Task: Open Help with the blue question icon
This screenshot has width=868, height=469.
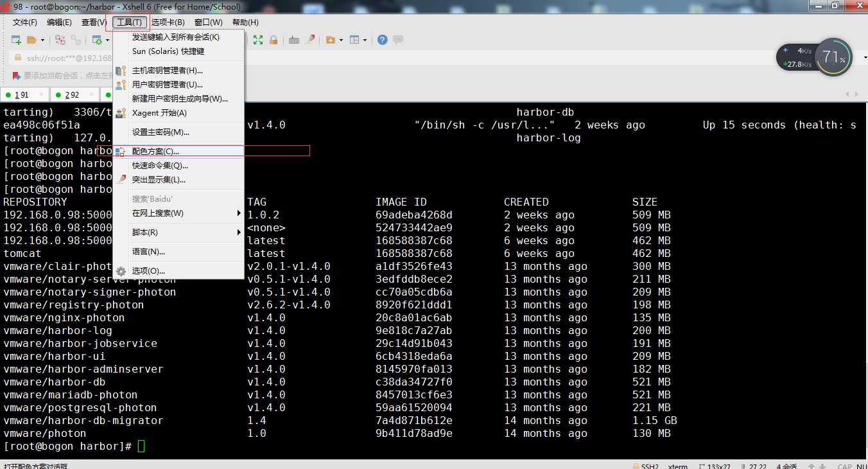Action: coord(383,40)
